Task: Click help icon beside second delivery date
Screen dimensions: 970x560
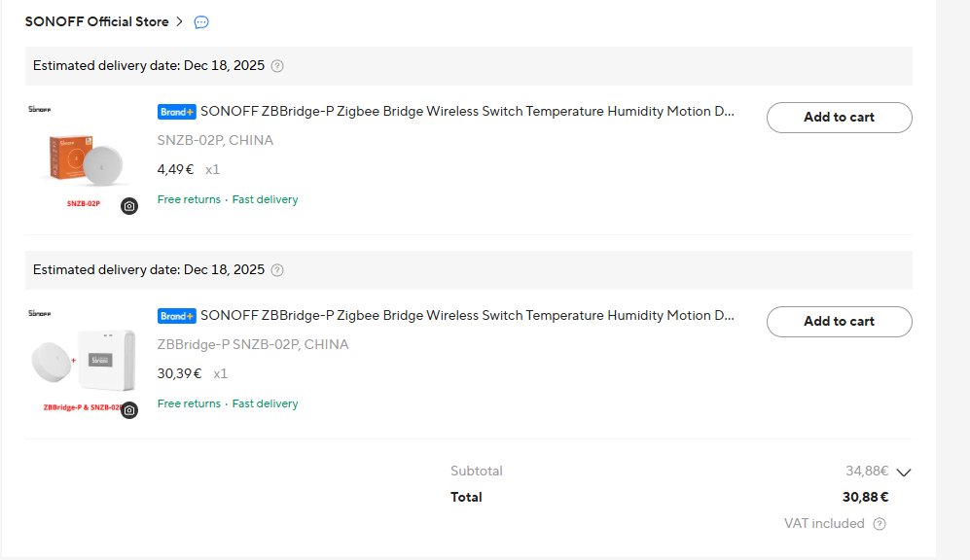Action: point(277,270)
